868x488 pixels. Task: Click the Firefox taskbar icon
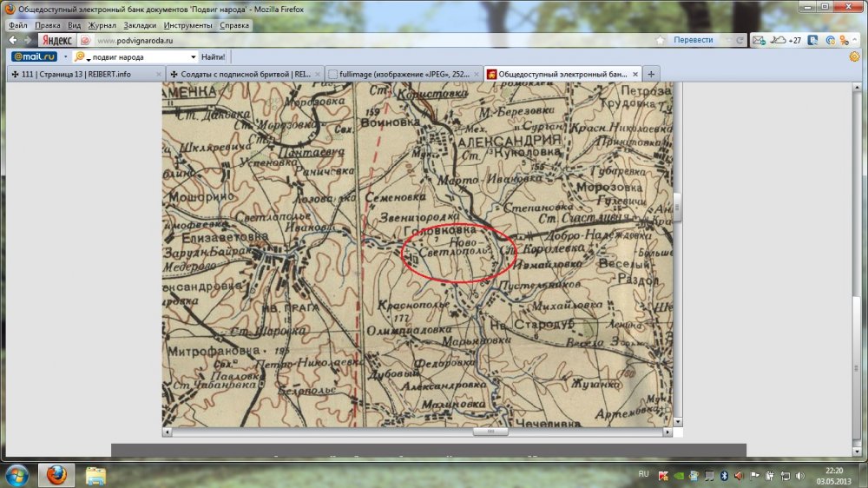click(56, 475)
